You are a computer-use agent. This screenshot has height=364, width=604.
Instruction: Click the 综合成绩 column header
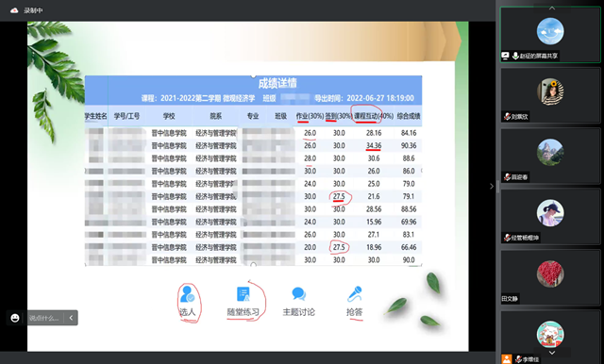click(x=409, y=116)
